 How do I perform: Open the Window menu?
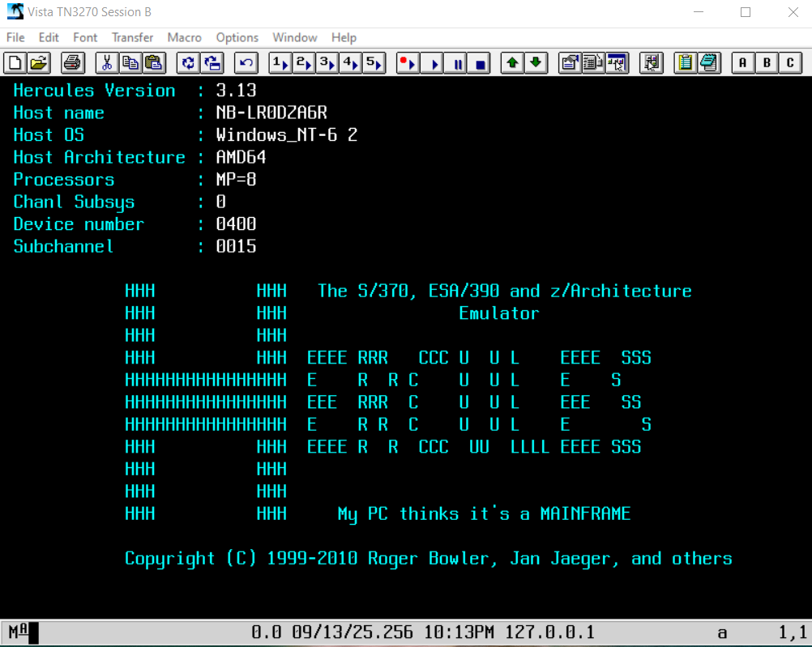tap(295, 37)
